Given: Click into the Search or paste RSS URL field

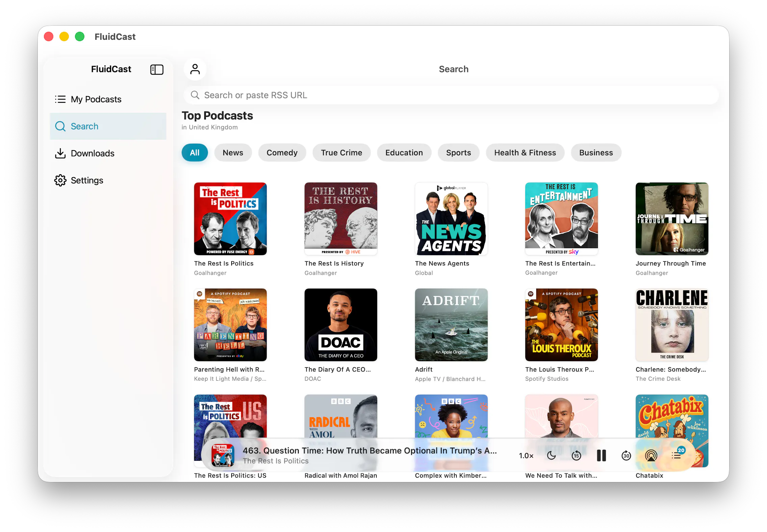Looking at the screenshot, I should pos(451,95).
